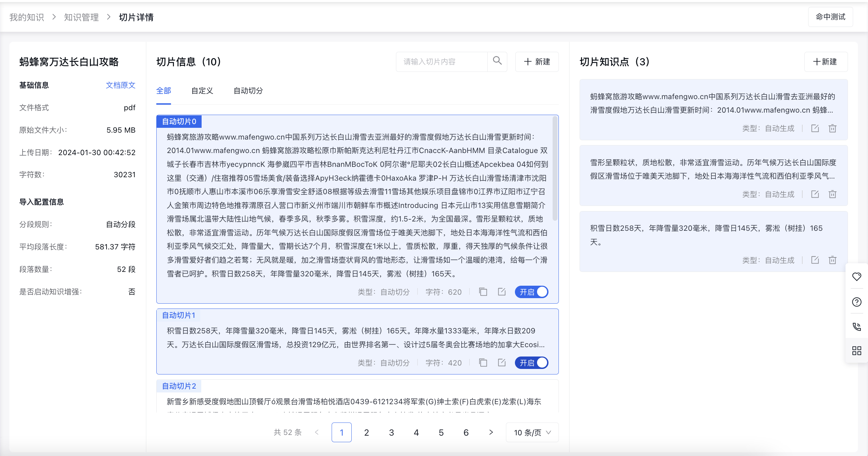Go to the previous page arrow
The image size is (868, 456).
[x=317, y=432]
